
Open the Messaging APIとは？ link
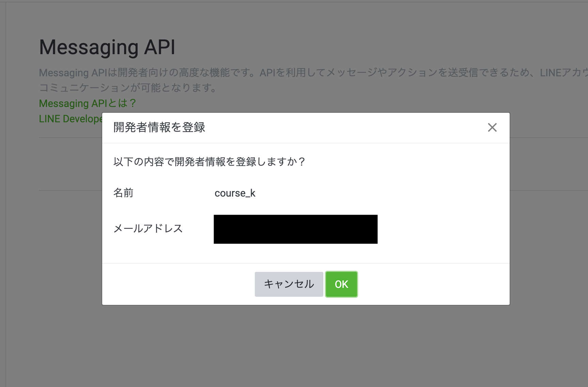[87, 103]
